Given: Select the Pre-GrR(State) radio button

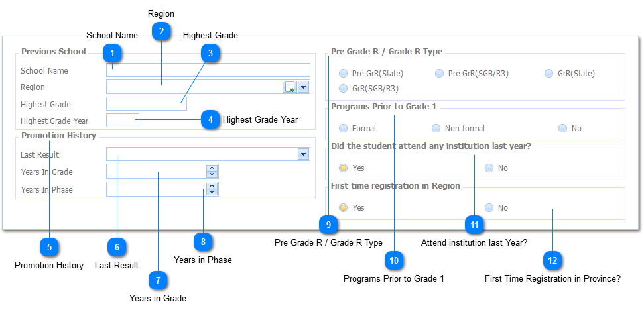Looking at the screenshot, I should point(343,74).
